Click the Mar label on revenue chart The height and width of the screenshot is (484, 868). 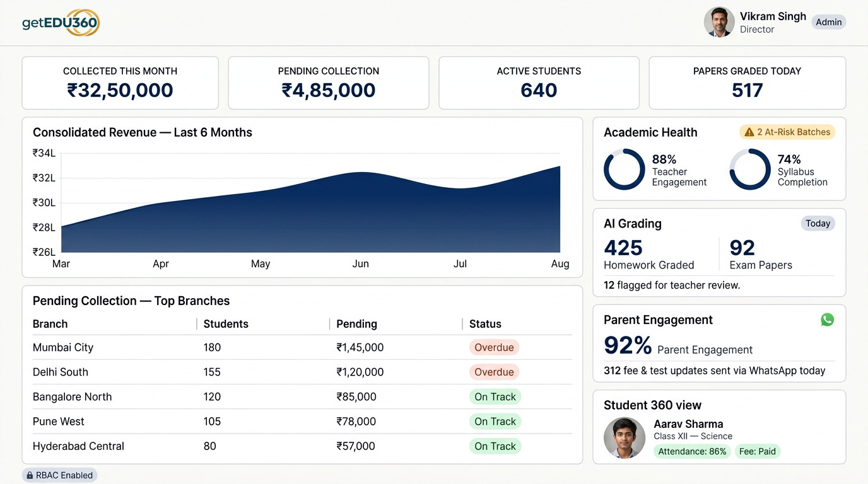pos(61,263)
